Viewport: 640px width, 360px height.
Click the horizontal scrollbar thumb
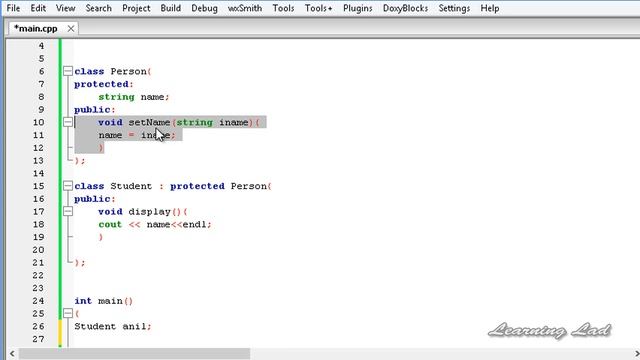coord(135,354)
